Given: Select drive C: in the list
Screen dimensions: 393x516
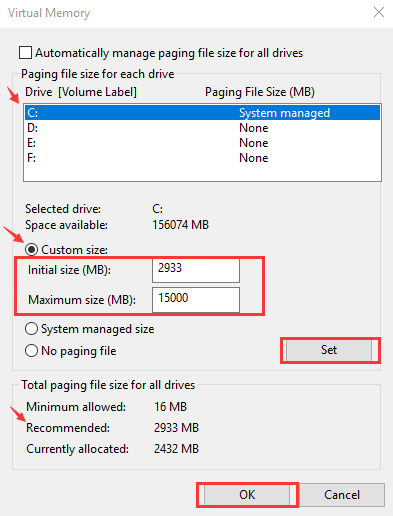Looking at the screenshot, I should (202, 113).
